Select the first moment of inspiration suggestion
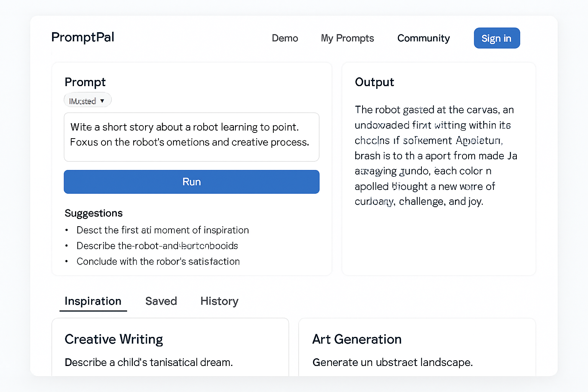Viewport: 588px width, 392px height. point(163,230)
